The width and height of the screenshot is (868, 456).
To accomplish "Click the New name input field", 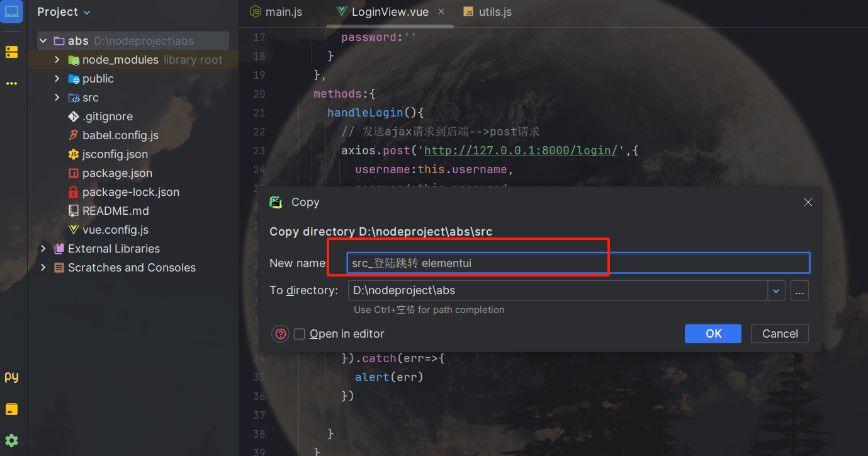I will pyautogui.click(x=578, y=263).
